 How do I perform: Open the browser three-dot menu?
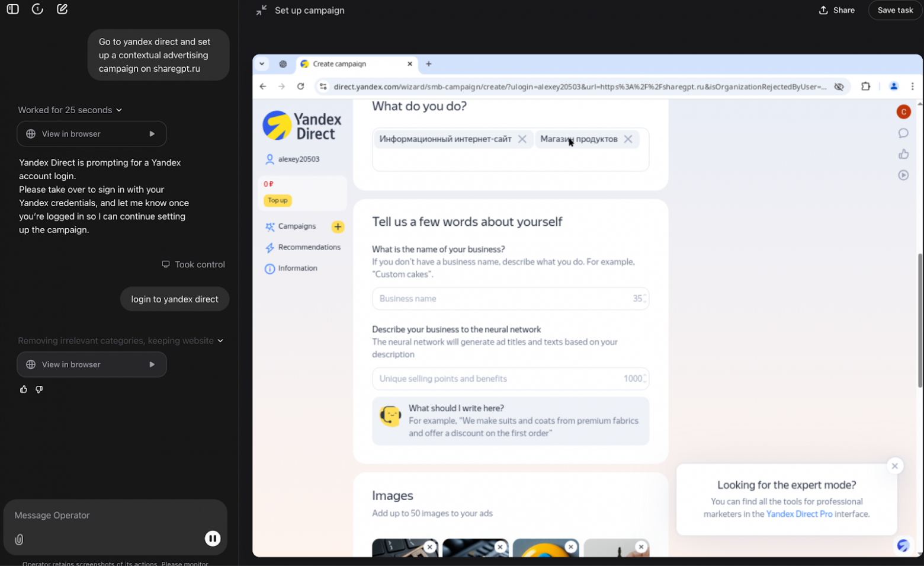[913, 87]
